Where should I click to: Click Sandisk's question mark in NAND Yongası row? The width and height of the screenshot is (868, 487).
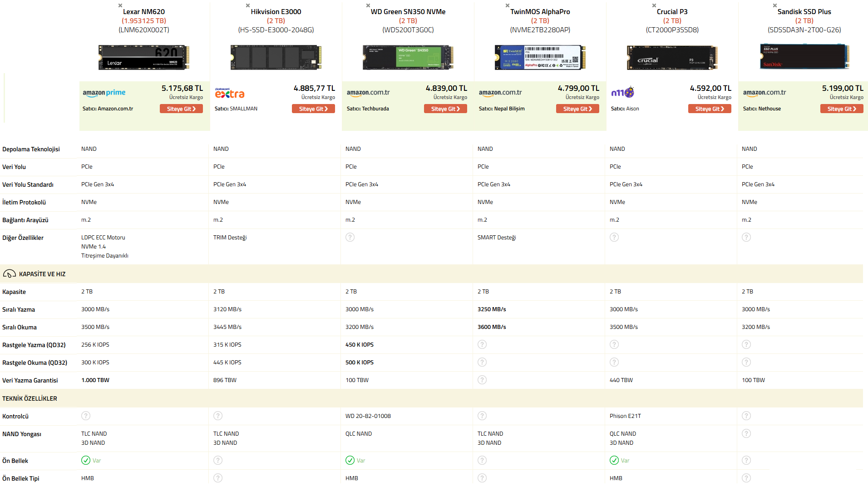(746, 433)
